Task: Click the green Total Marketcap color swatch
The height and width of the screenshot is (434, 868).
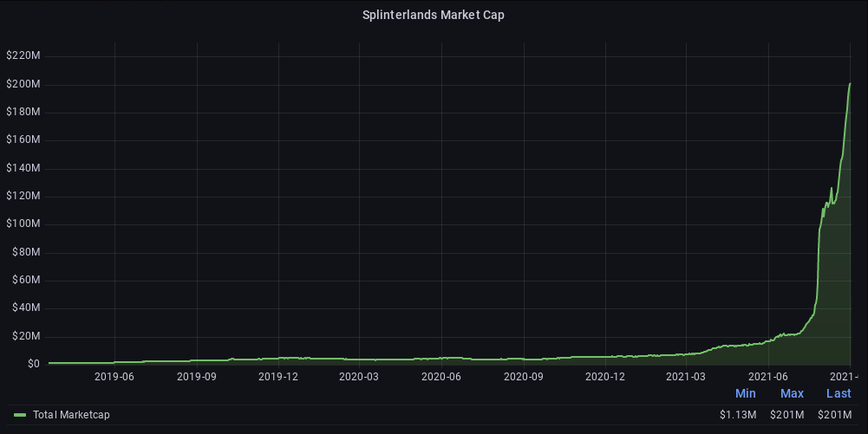Action: click(x=20, y=415)
